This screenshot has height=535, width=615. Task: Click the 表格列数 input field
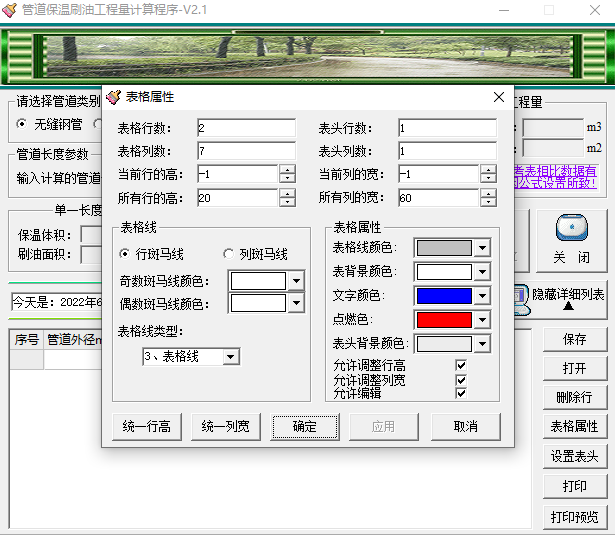(x=247, y=151)
